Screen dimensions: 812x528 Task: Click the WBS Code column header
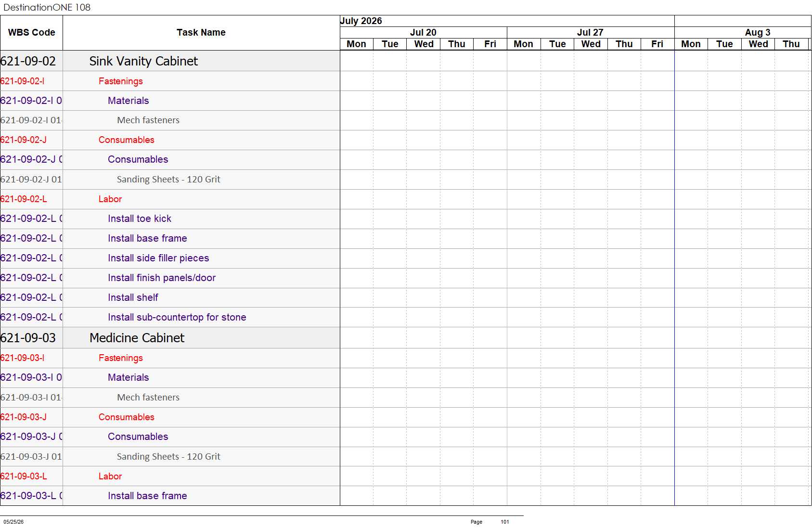click(x=31, y=33)
